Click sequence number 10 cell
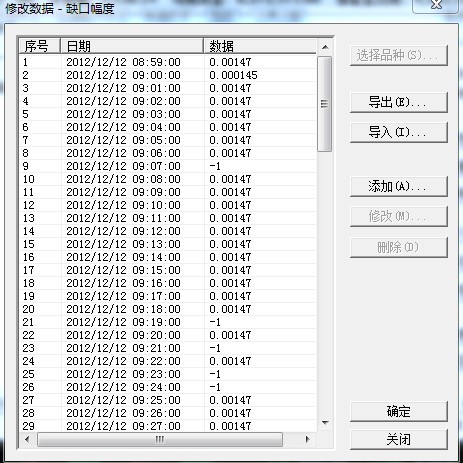Image resolution: width=463 pixels, height=463 pixels. tap(28, 179)
